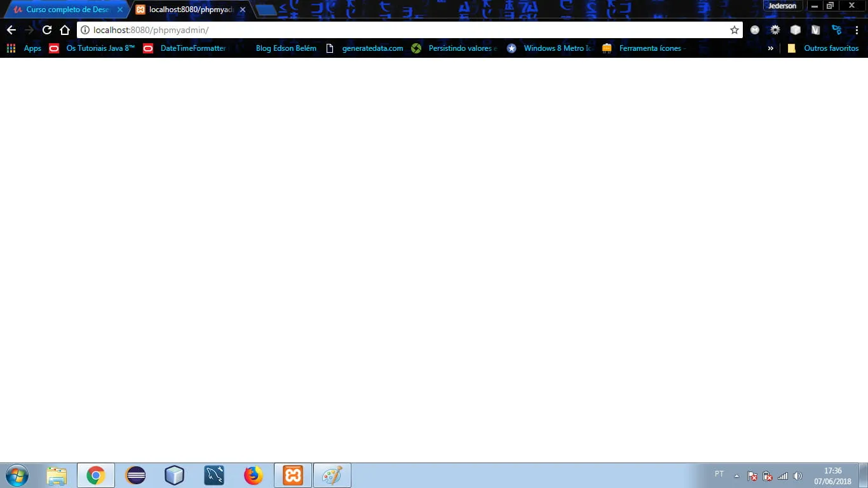Open the Persistindo valores bookmark
Screen dimensions: 868x488
pos(454,48)
